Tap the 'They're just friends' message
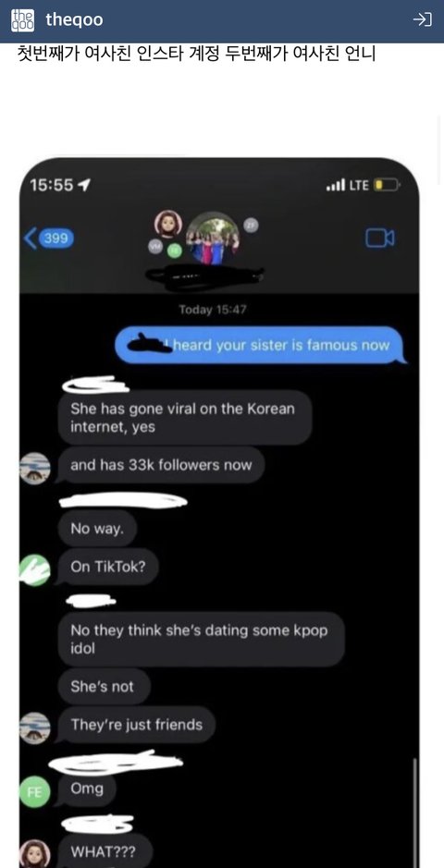Viewport: 444px width, 868px height. (x=136, y=724)
